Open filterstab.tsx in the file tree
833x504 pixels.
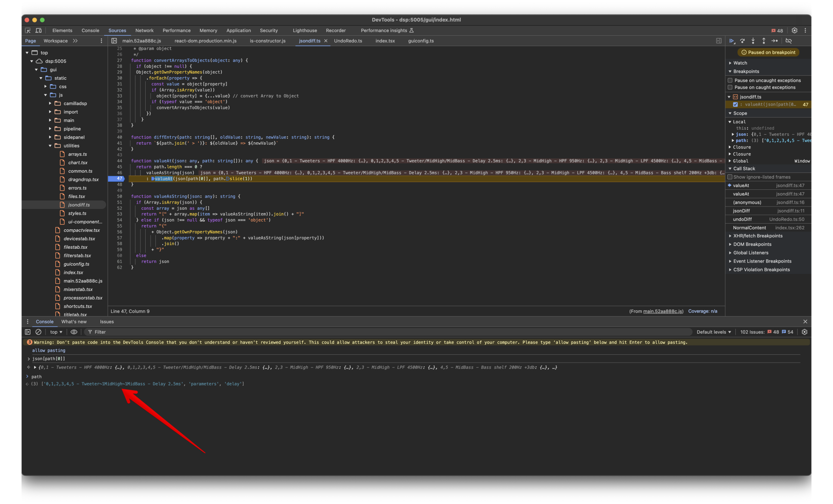pos(77,256)
